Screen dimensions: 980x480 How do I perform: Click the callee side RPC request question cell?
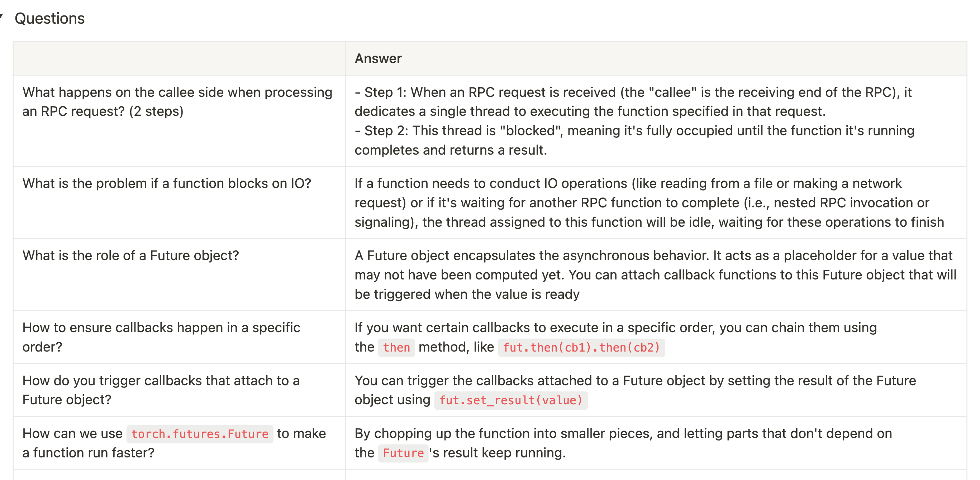(x=179, y=121)
